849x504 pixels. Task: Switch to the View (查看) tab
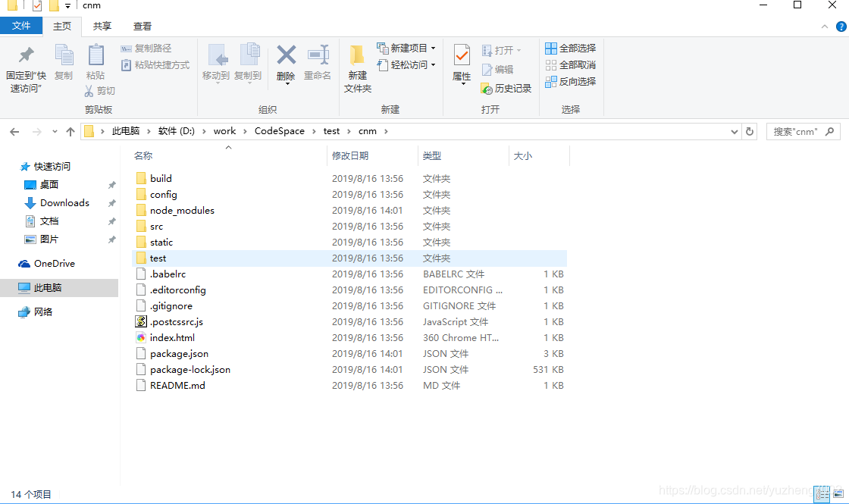coord(143,26)
